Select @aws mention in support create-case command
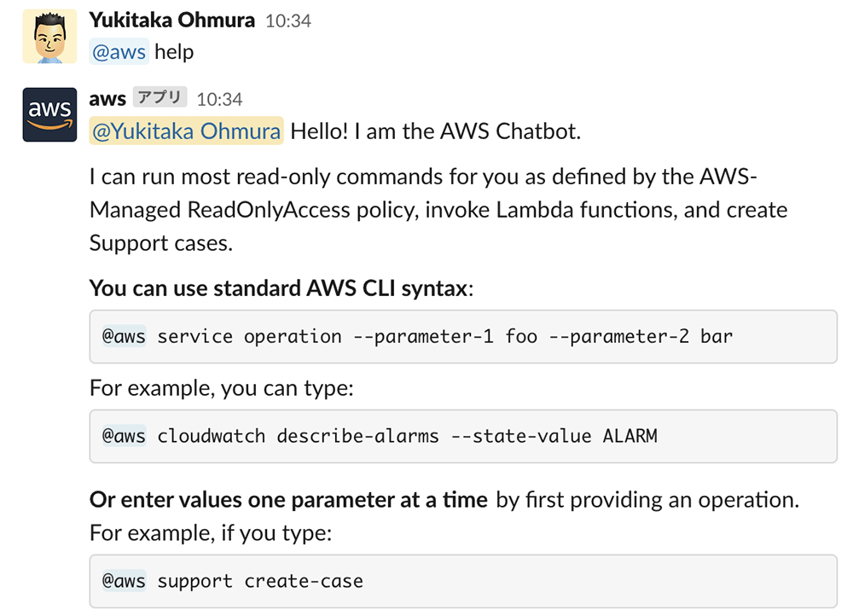 (x=124, y=581)
